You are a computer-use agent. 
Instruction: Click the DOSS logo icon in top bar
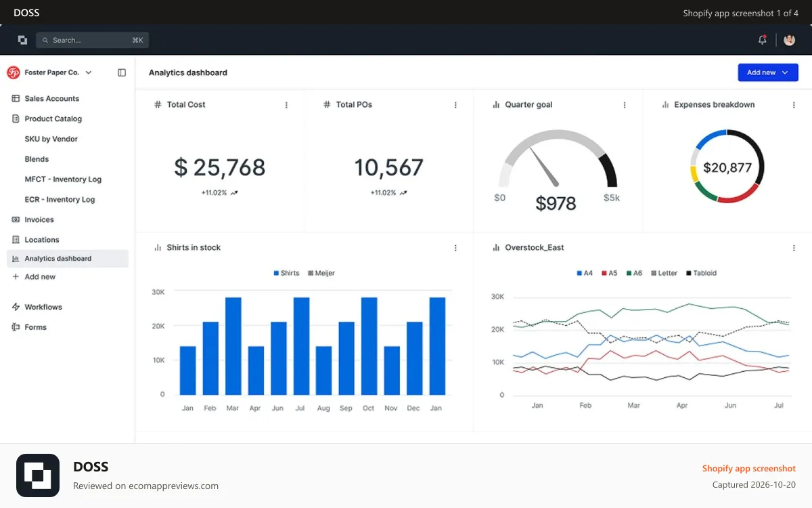[x=22, y=40]
